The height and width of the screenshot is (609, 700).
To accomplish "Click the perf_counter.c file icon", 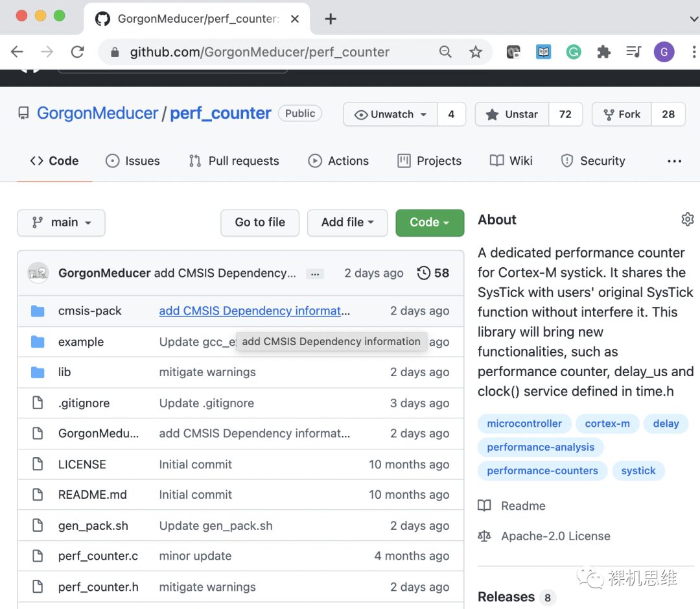I will 38,556.
